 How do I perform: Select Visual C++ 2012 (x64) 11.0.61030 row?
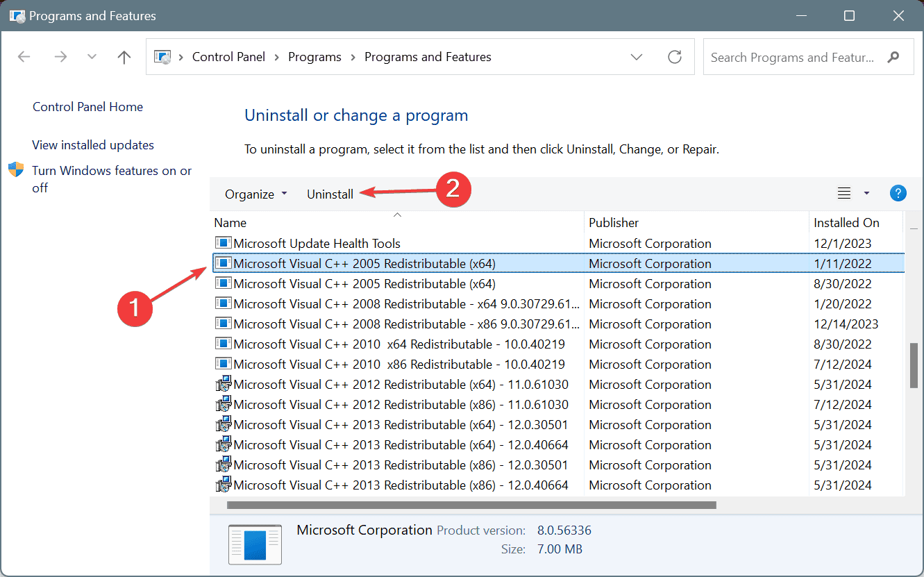pos(557,385)
